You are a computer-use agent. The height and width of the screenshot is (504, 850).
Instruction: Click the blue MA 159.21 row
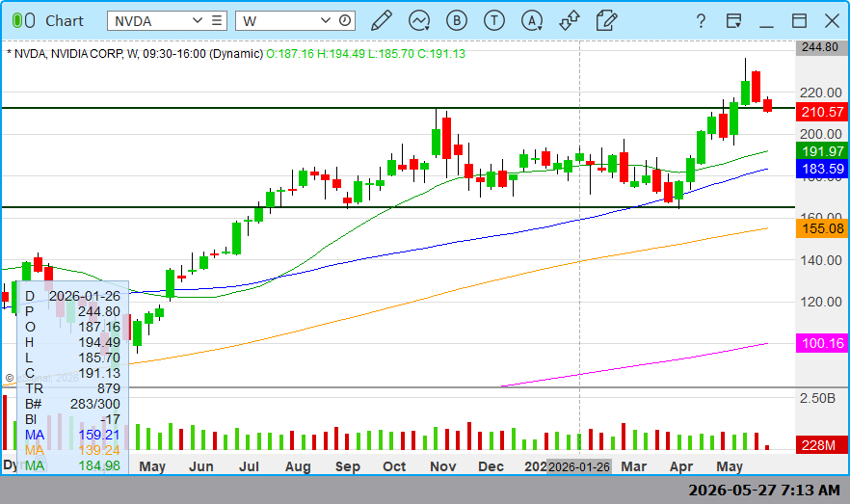[72, 436]
